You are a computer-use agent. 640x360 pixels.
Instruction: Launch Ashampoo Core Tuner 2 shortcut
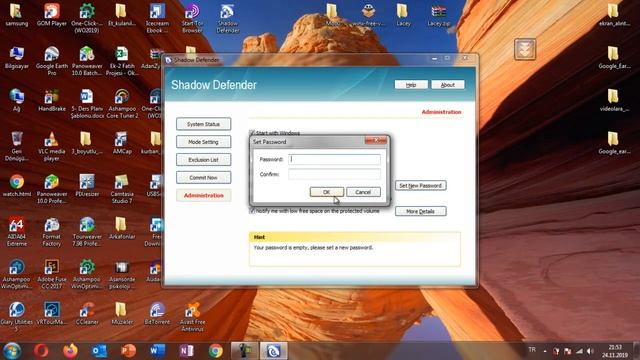[122, 104]
